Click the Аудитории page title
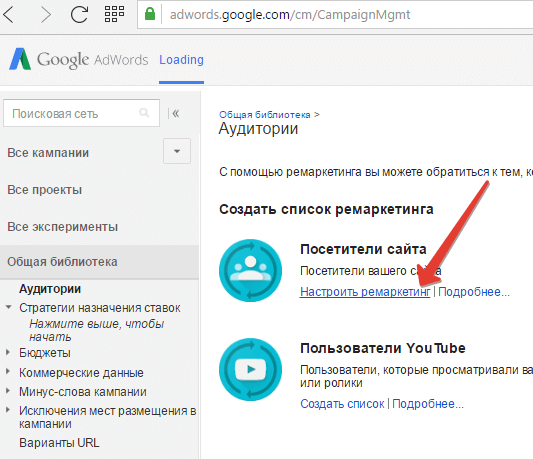Image resolution: width=533 pixels, height=459 pixels. click(258, 129)
